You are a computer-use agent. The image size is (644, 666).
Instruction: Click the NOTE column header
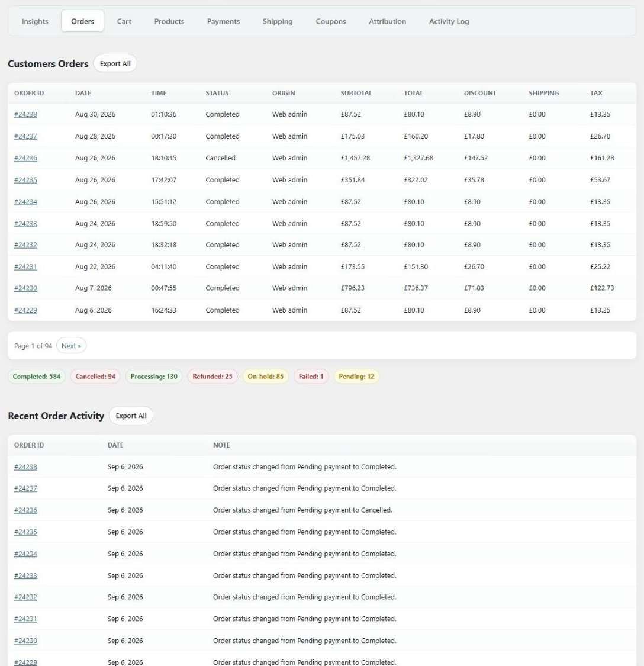(221, 445)
